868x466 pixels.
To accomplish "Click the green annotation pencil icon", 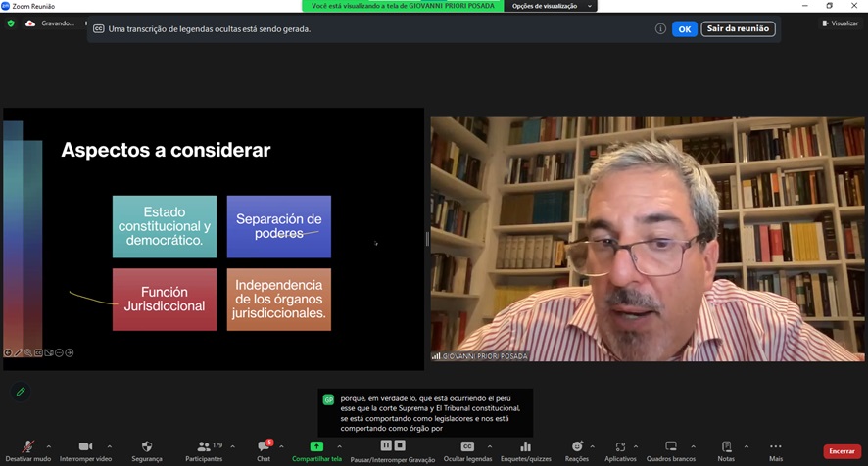I will (x=21, y=392).
